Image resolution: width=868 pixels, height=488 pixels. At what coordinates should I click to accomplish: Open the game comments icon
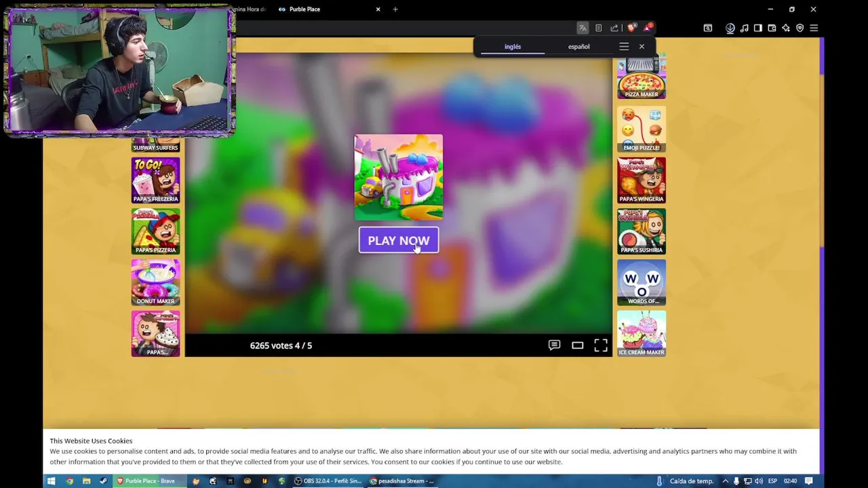pos(554,346)
